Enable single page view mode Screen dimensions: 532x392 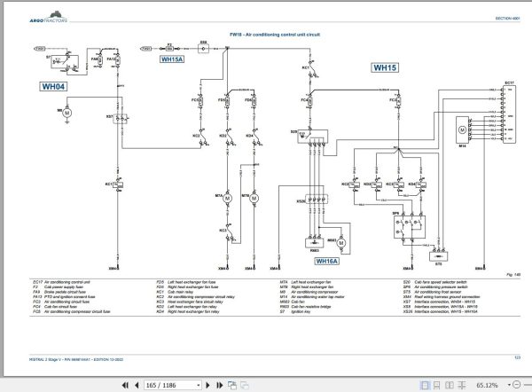[425, 385]
